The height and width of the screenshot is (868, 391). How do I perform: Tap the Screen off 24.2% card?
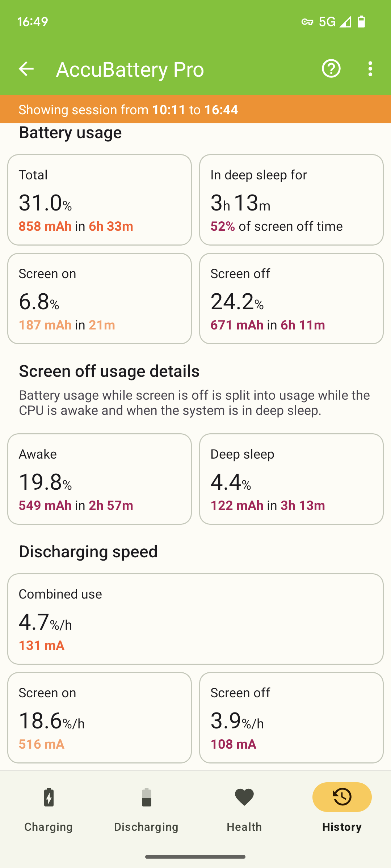point(291,298)
